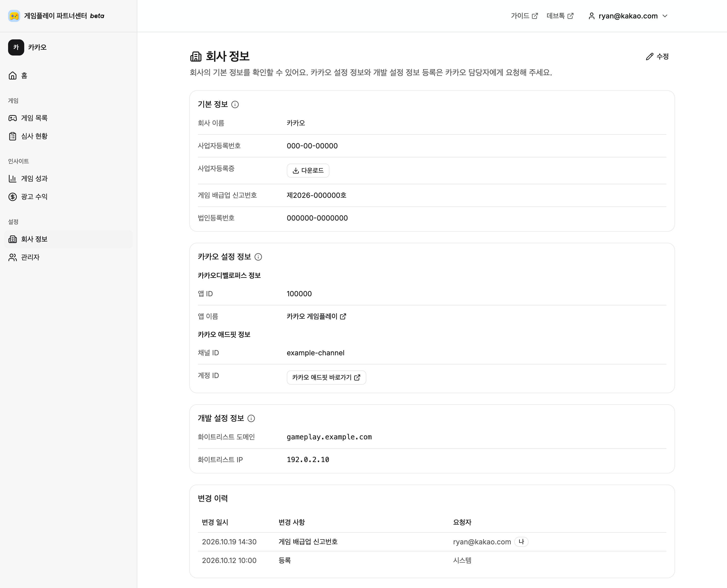Click the user profile icon in header
The image size is (727, 588).
(591, 16)
